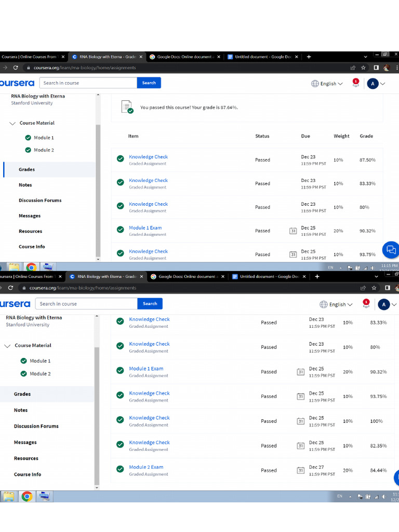The image size is (399, 532).
Task: Open Discussion Forums in the lower sidebar
Action: [x=36, y=426]
